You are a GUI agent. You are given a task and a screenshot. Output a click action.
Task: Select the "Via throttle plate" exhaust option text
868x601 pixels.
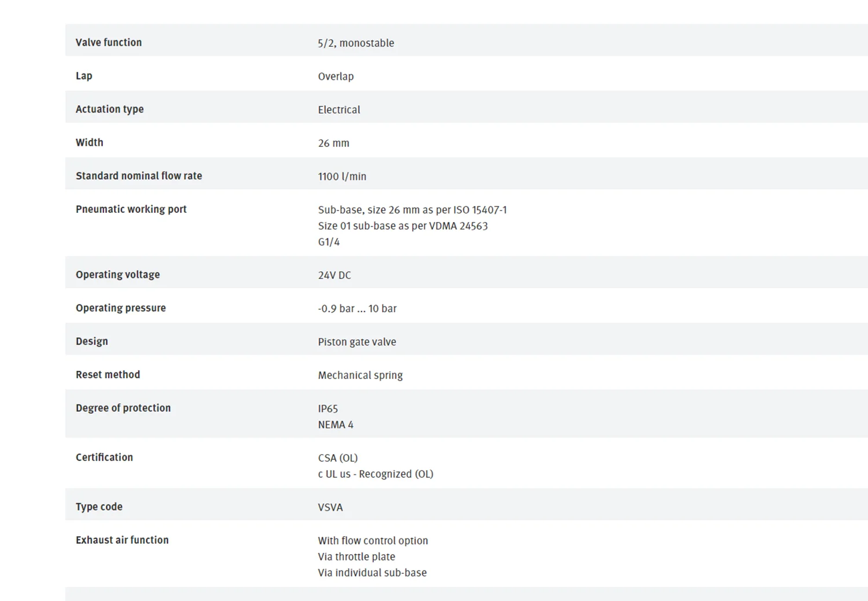[x=356, y=557]
